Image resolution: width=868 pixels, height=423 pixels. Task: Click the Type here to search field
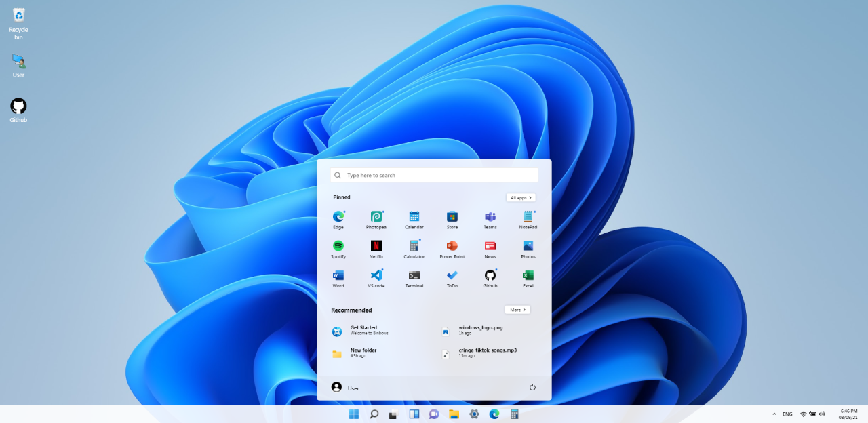click(x=434, y=175)
